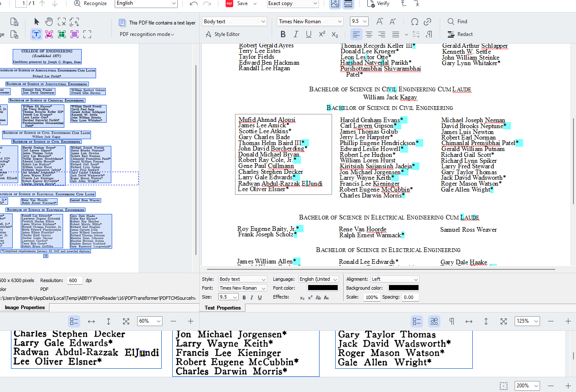The image size is (576, 392).
Task: Open the Times New Roman font dropdown
Action: pos(310,22)
